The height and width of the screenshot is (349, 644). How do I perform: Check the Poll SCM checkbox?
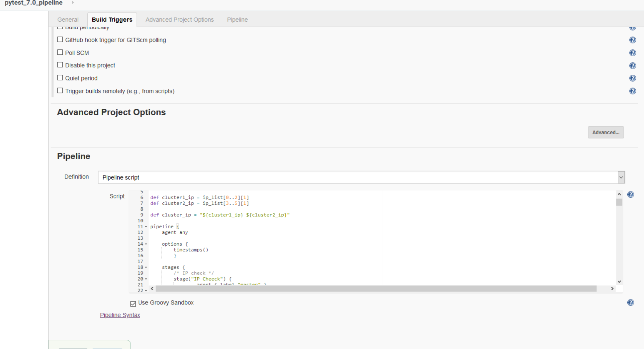(60, 53)
